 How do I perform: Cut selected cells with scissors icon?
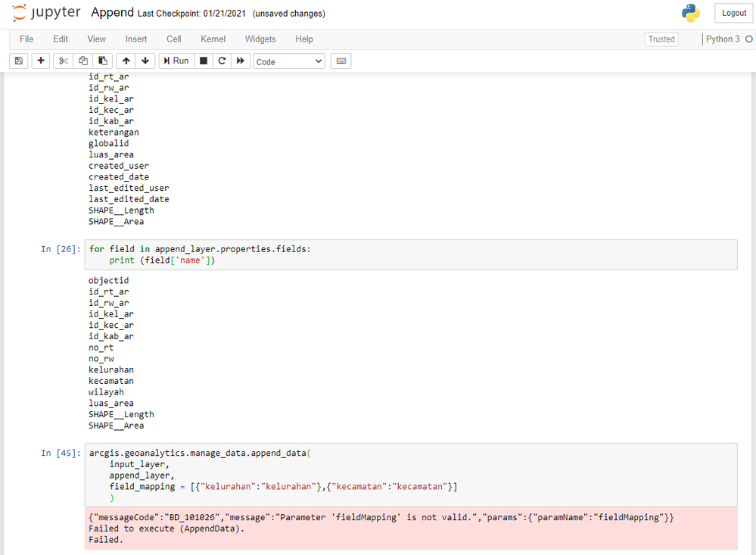click(63, 61)
